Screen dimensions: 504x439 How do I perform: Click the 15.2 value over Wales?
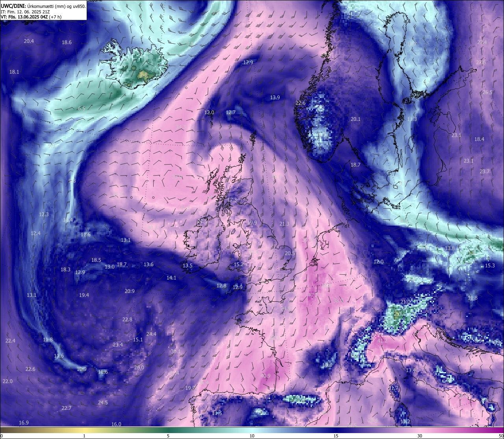coord(239,264)
